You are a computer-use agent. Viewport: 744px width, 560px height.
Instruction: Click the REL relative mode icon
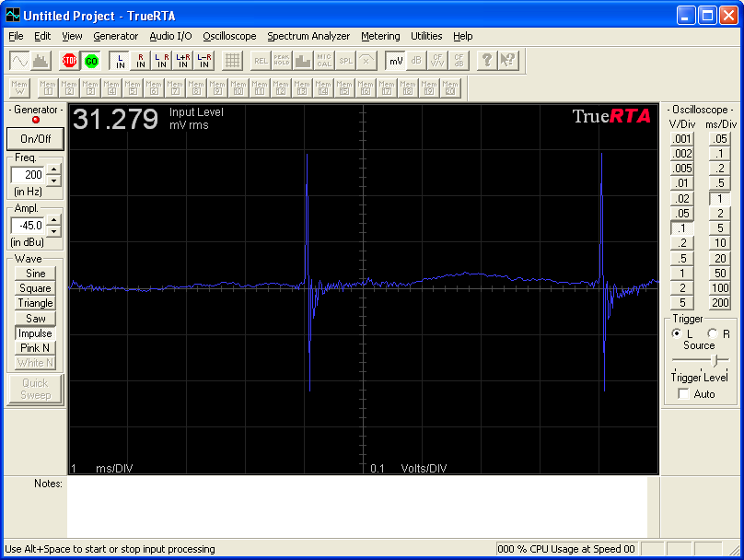point(261,61)
